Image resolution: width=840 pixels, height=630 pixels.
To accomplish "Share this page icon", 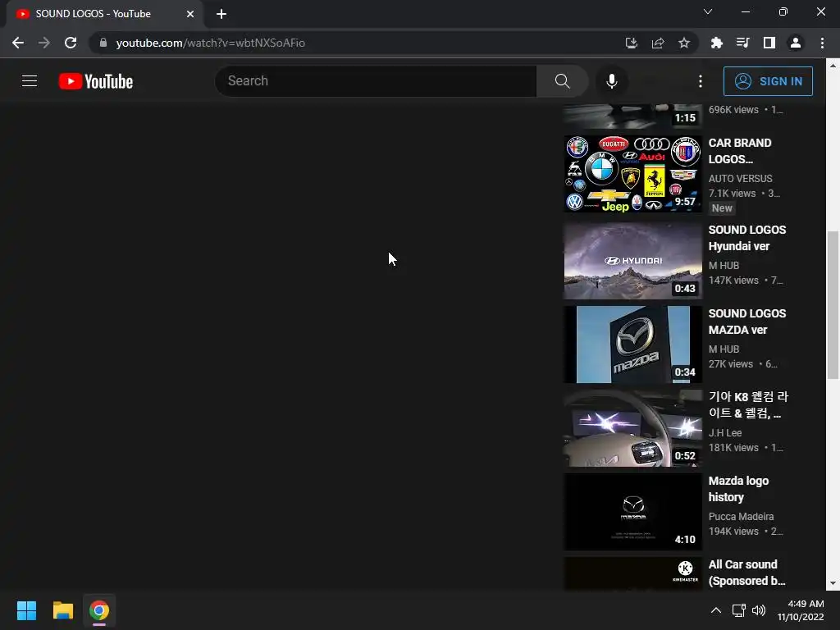I will pyautogui.click(x=658, y=43).
